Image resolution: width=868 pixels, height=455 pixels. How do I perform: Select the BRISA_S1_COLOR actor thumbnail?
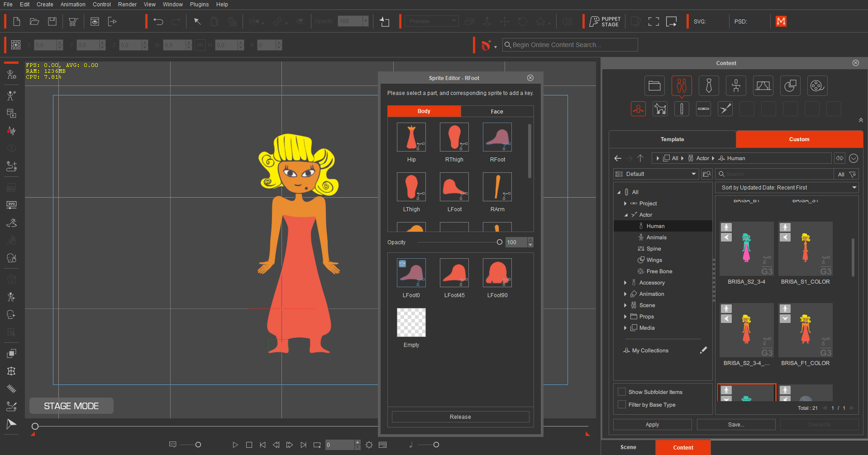[x=806, y=249]
